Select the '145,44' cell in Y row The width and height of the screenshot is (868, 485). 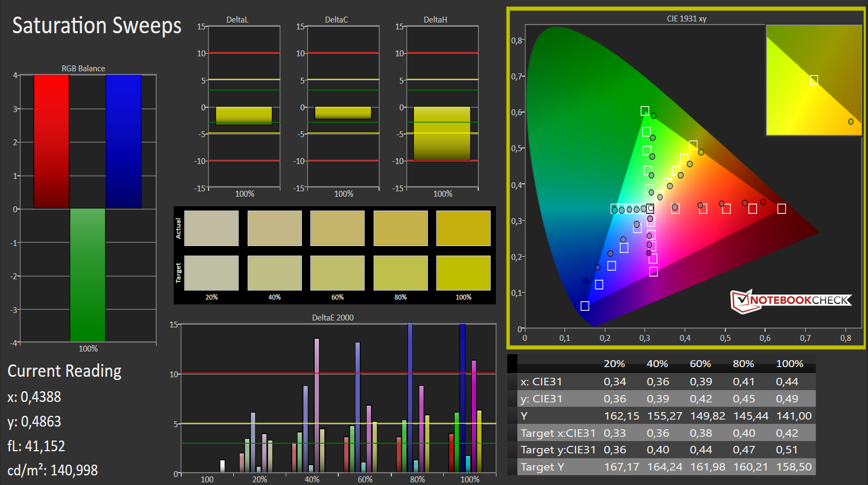coord(751,416)
